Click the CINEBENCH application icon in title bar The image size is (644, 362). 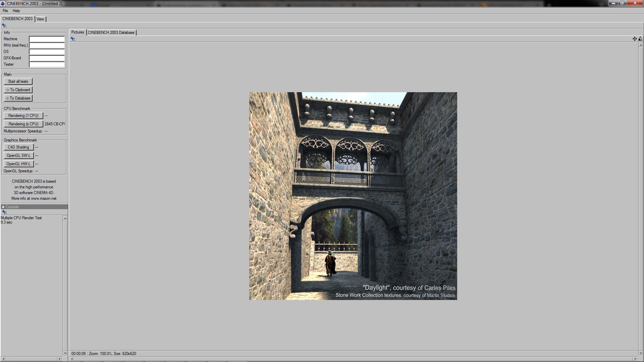[3, 3]
